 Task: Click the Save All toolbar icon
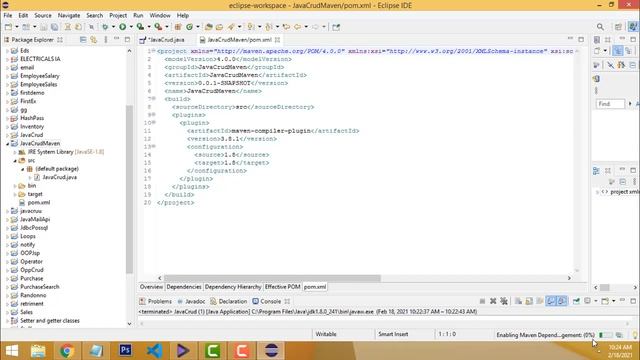click(x=54, y=27)
